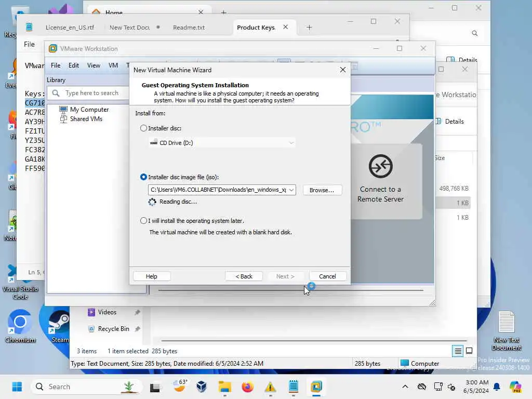Click the horizontal scrollbar in File Explorer
Screen dimensions: 532x399
coord(314,340)
